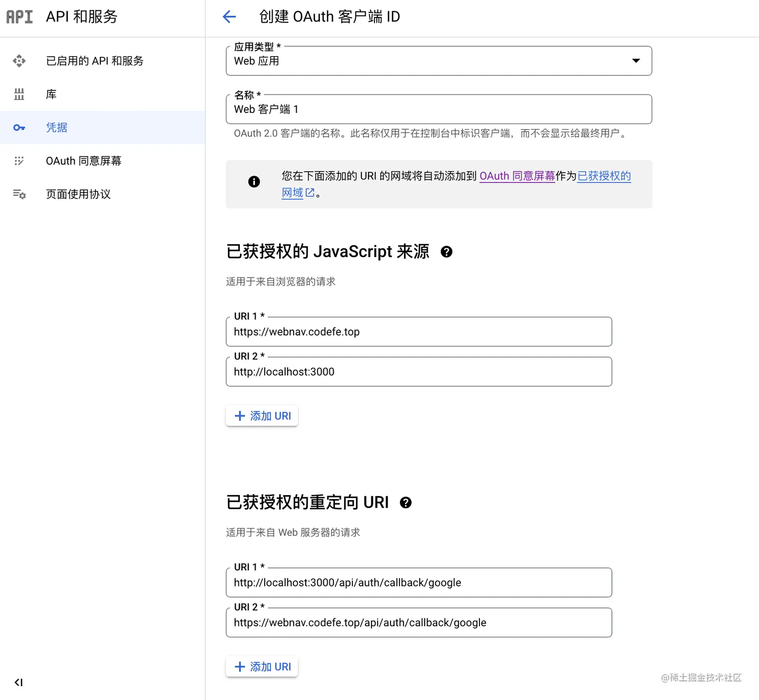Click 添加 URI under 重定向 URI
759x700 pixels.
point(262,666)
